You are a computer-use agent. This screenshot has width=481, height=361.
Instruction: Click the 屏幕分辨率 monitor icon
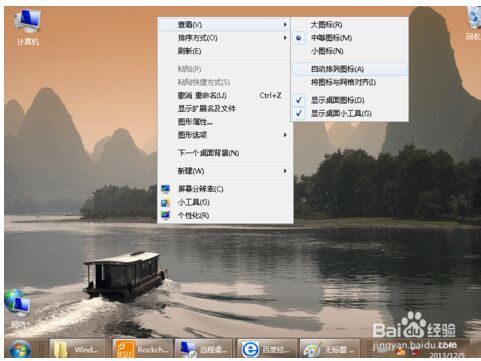(x=165, y=189)
